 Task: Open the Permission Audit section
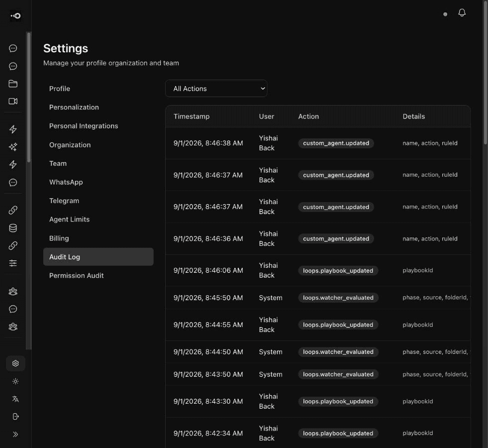[98, 276]
